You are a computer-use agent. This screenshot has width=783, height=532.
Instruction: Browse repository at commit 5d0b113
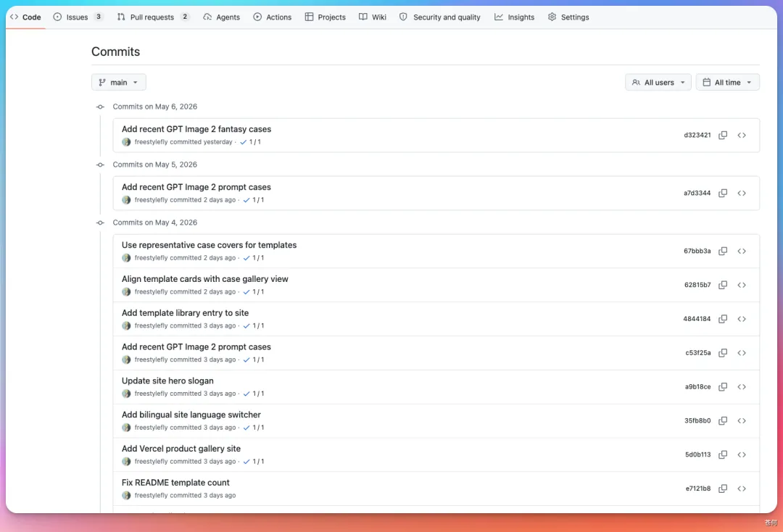coord(742,454)
